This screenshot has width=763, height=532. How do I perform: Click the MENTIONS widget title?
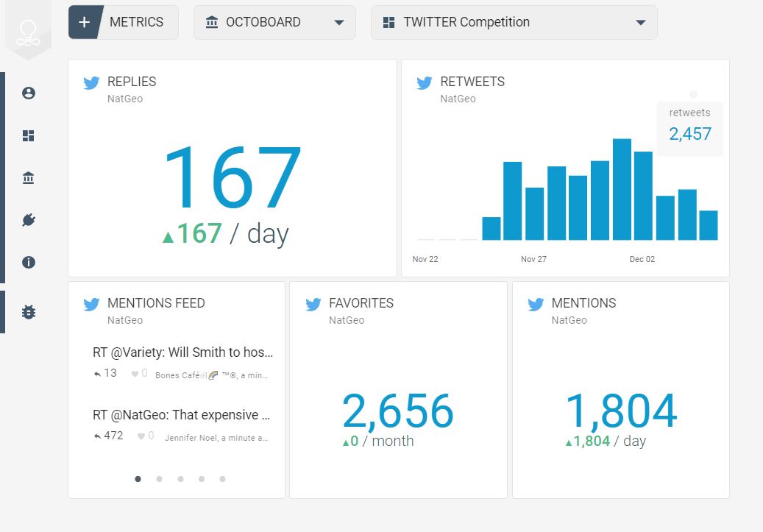point(584,303)
